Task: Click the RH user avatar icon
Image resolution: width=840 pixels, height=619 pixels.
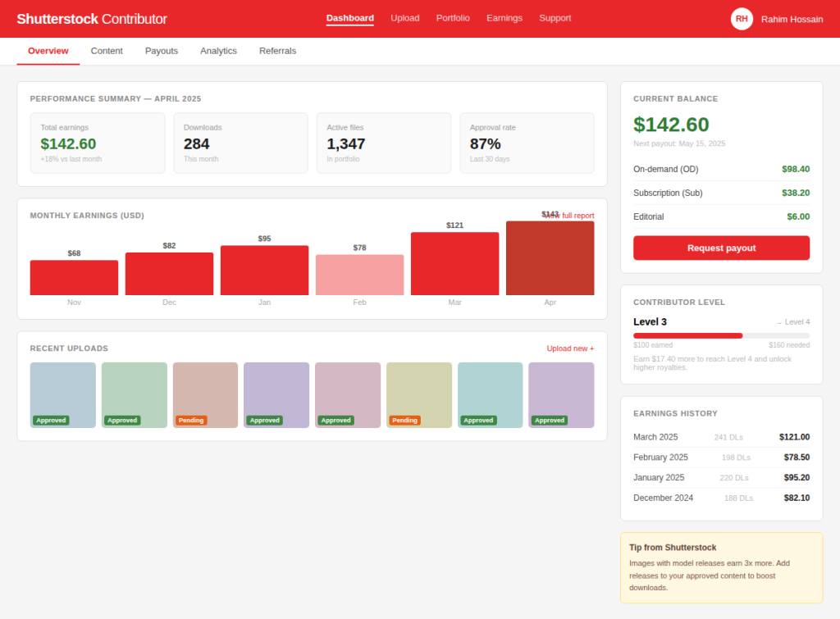Action: (742, 19)
